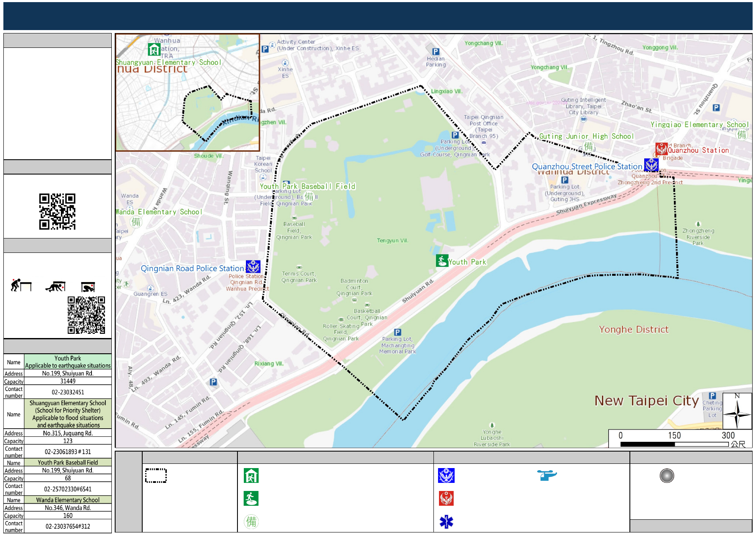The image size is (756, 535).
Task: Click green running-person outdoor shelter legend icon
Action: click(251, 499)
